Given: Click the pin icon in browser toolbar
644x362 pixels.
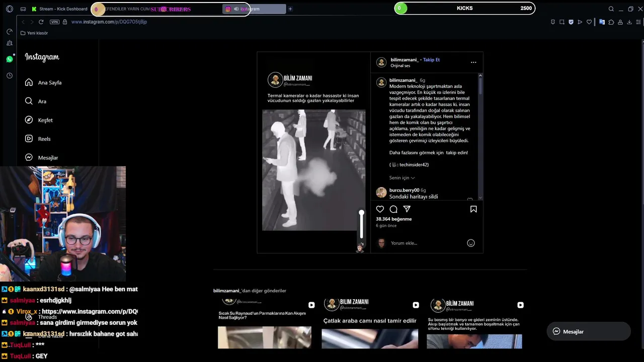Looking at the screenshot, I should coord(553,22).
